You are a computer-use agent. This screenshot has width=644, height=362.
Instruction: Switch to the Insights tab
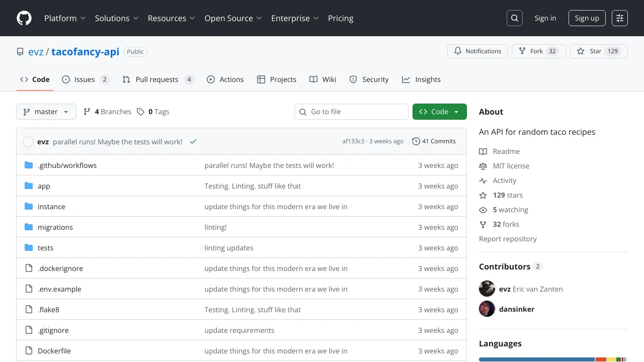tap(421, 79)
